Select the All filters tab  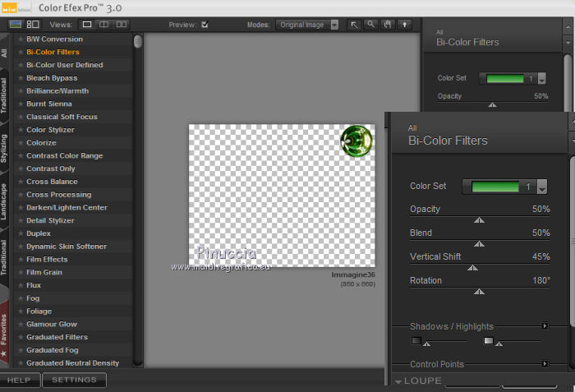3,53
